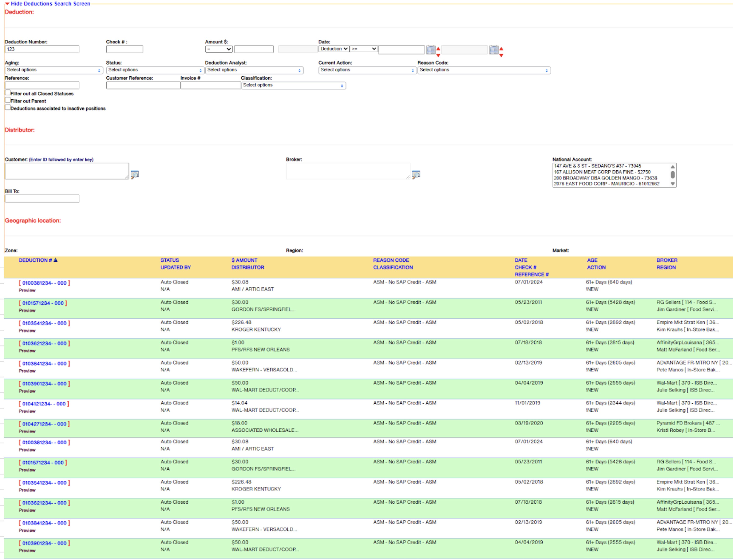733x560 pixels.
Task: Open deduction 0101571234 - 000 link
Action: (43, 303)
